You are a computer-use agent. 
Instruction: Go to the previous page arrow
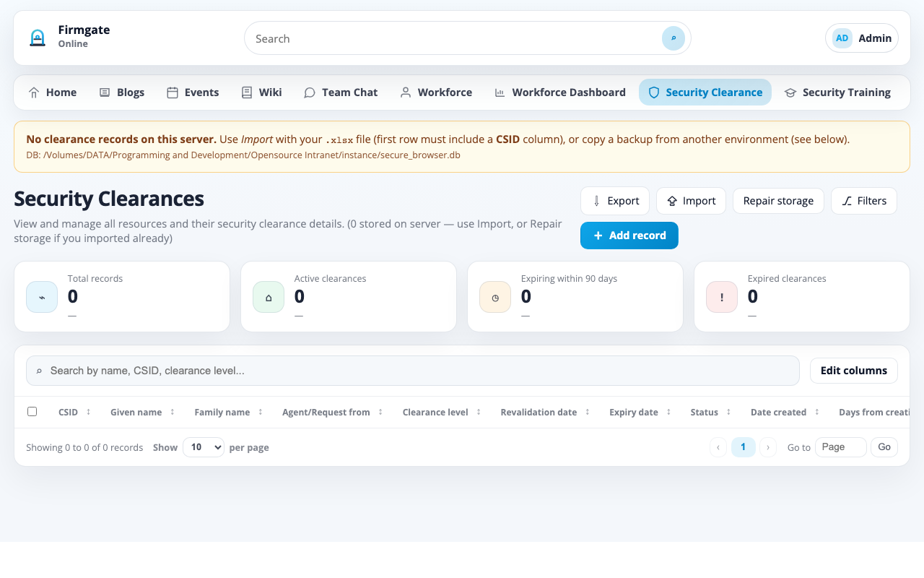click(x=718, y=447)
